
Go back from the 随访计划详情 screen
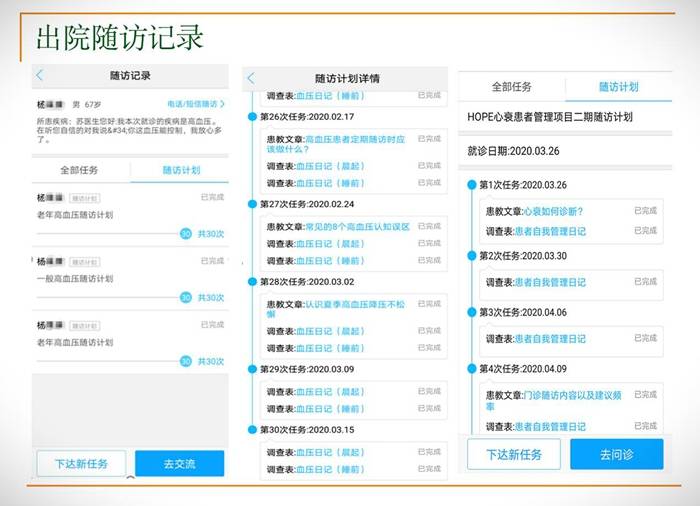pyautogui.click(x=251, y=78)
